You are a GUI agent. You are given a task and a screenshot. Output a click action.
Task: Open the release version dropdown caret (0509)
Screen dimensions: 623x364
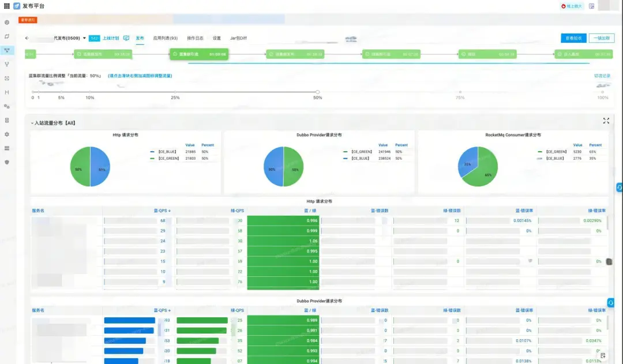click(84, 38)
